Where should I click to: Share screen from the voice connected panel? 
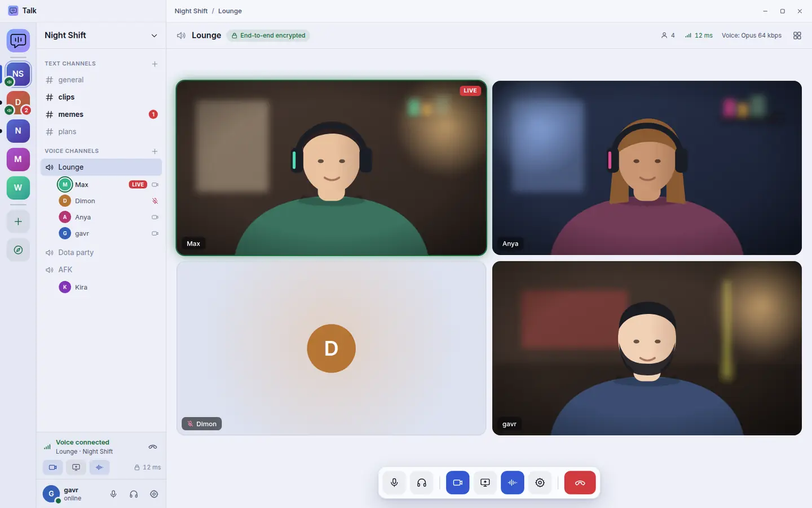point(76,467)
